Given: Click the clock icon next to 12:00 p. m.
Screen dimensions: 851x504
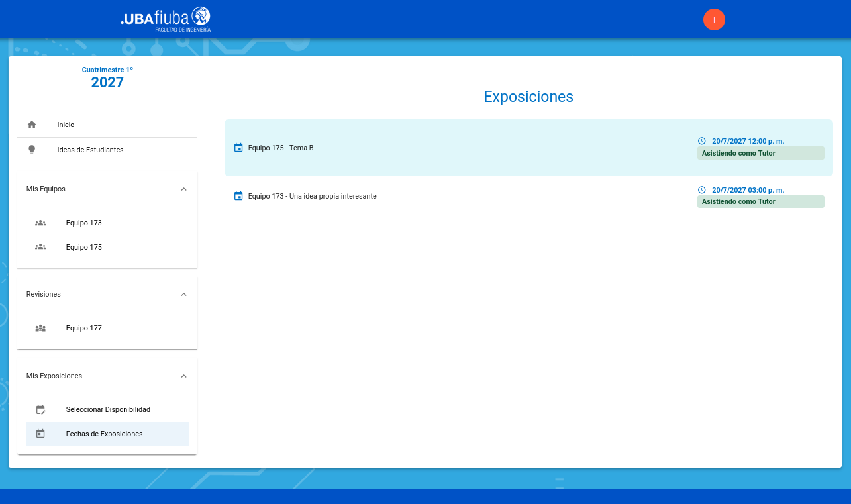Looking at the screenshot, I should point(702,141).
